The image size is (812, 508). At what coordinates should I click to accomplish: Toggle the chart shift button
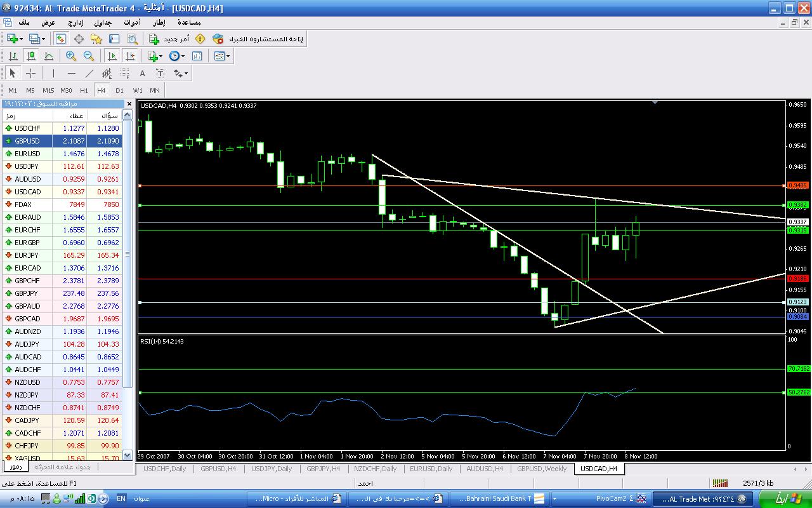[130, 56]
